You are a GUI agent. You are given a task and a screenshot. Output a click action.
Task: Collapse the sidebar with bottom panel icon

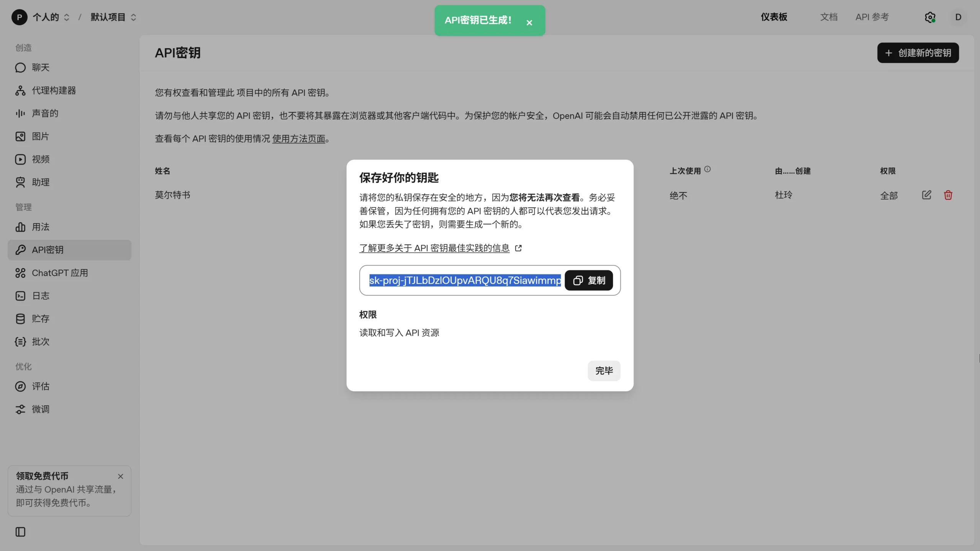click(x=20, y=532)
